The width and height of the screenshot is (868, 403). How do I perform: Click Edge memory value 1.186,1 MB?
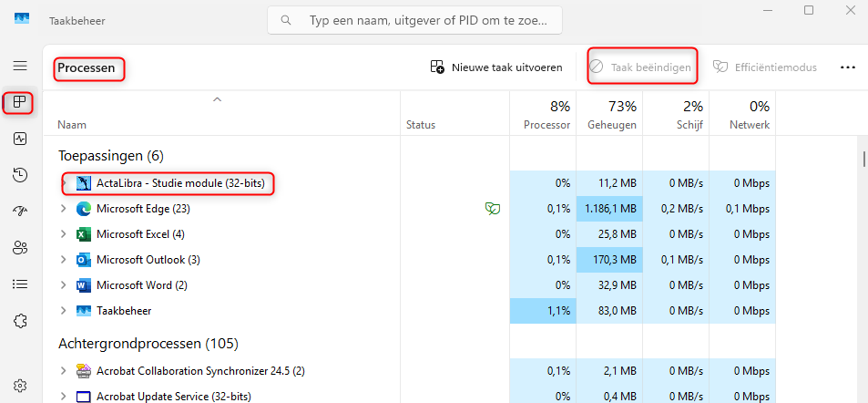pos(609,209)
